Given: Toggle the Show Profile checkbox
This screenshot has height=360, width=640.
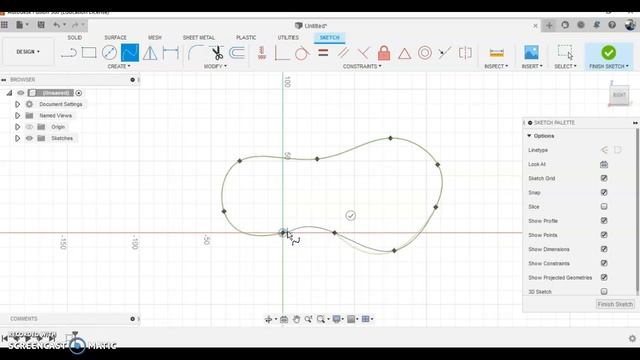Looking at the screenshot, I should (604, 220).
